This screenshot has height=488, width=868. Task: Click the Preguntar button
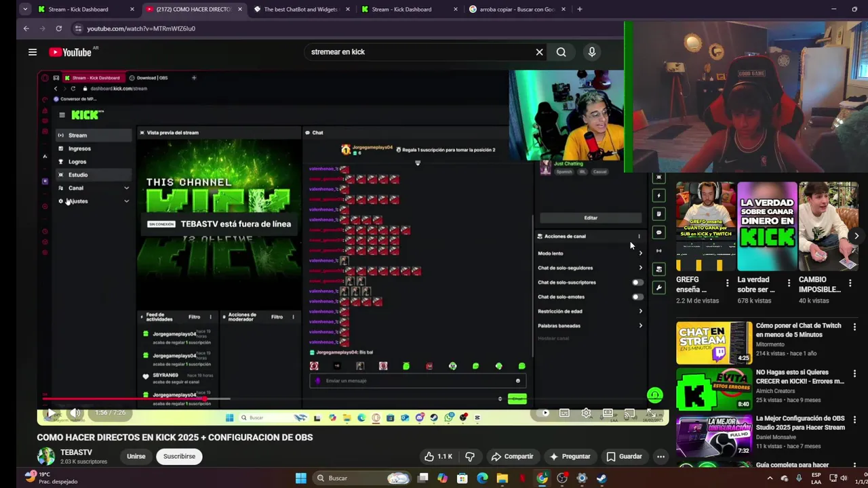570,456
